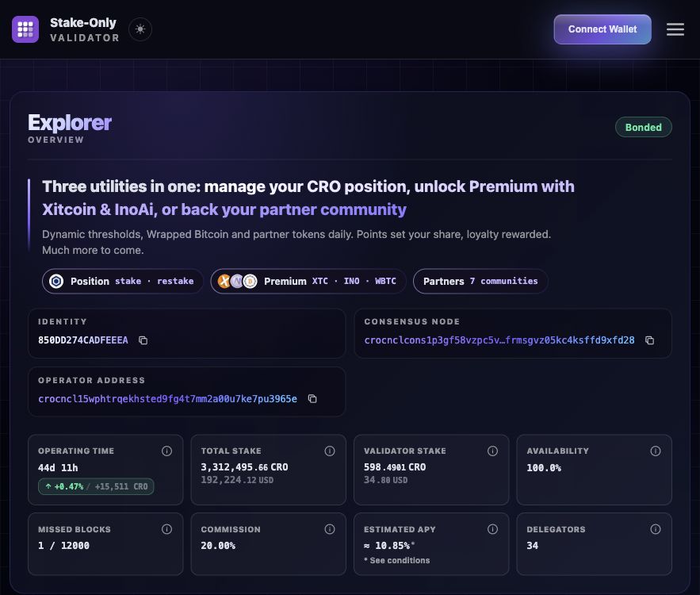The width and height of the screenshot is (700, 595).
Task: Click the 1 / 12000 missed blocks value
Action: (64, 546)
